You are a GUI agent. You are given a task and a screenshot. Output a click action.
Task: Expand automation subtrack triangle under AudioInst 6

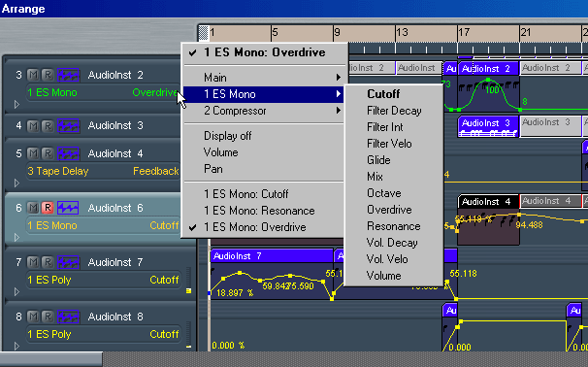(16, 237)
